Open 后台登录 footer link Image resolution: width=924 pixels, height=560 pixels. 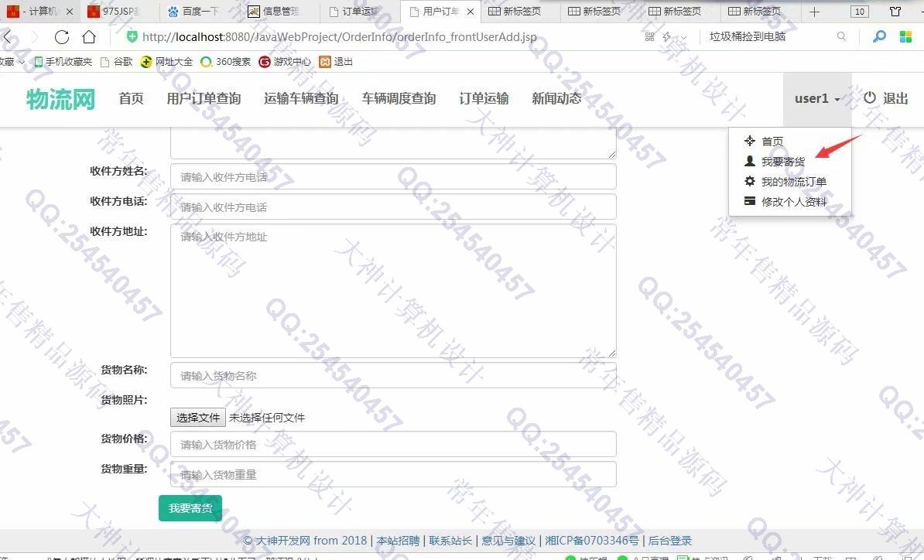tap(670, 541)
